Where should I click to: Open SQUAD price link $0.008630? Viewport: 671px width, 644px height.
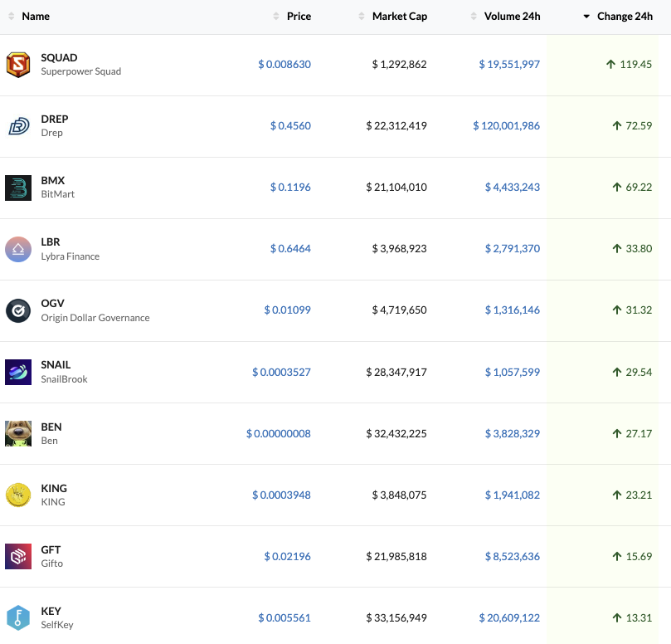point(284,64)
